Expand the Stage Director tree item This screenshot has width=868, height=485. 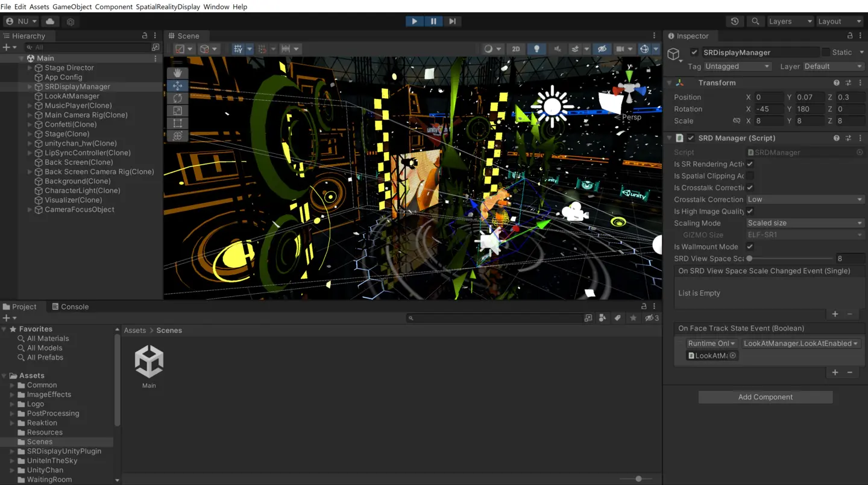click(30, 68)
